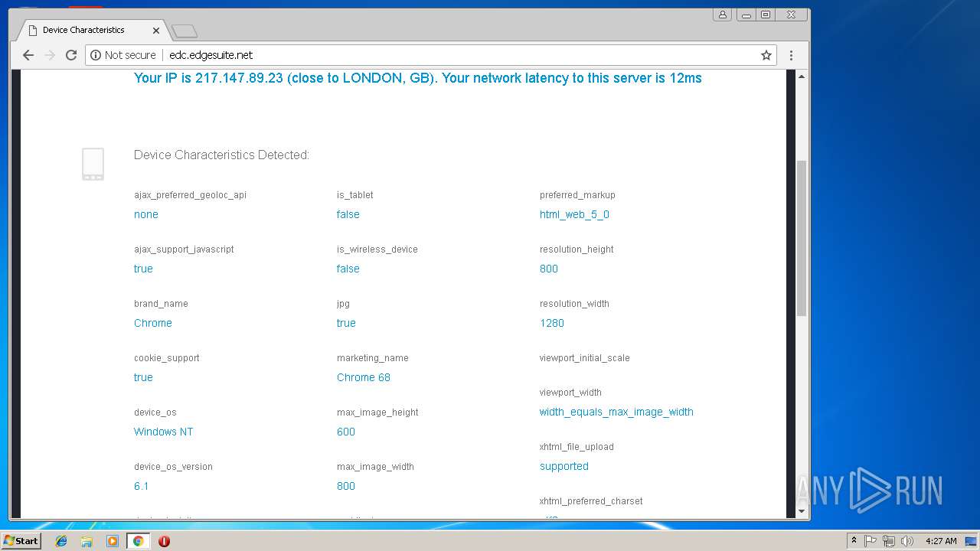Click red stop-sign icon in taskbar

[x=164, y=541]
